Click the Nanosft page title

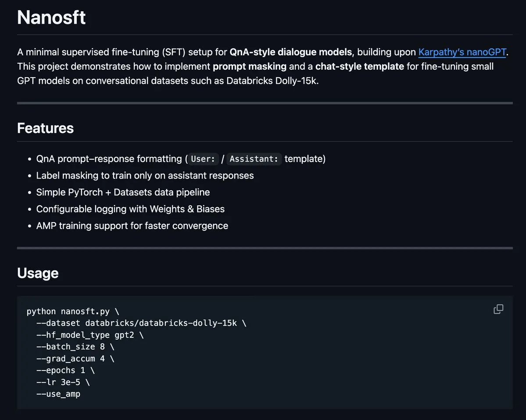(51, 17)
